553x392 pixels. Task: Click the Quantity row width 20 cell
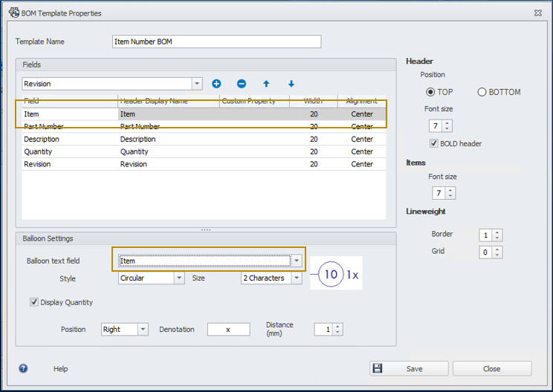[x=314, y=151]
